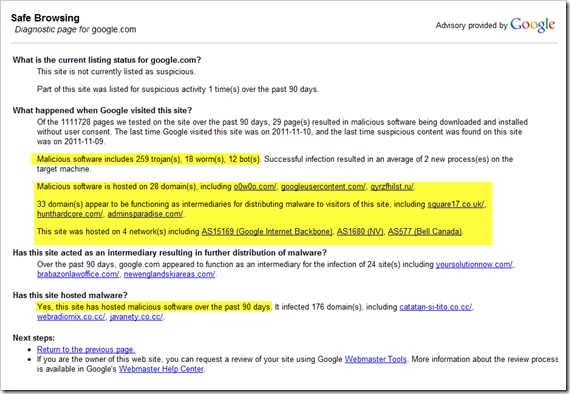Follow the gyrzfhilst.ru/ domain link
The image size is (570, 394).
[x=392, y=187]
